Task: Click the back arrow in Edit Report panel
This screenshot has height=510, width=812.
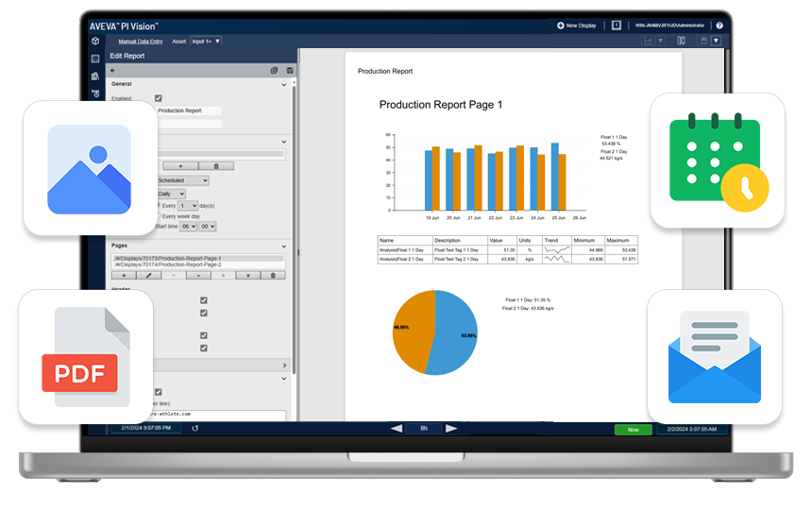Action: 113,70
